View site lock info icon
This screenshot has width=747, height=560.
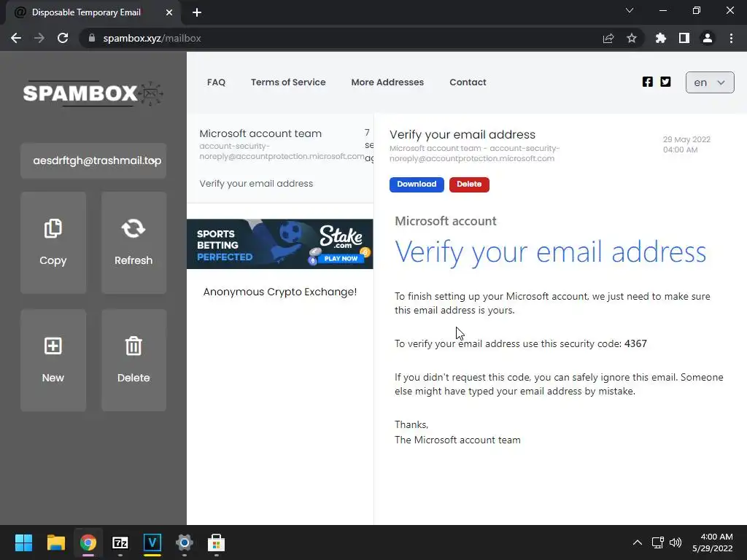coord(92,38)
